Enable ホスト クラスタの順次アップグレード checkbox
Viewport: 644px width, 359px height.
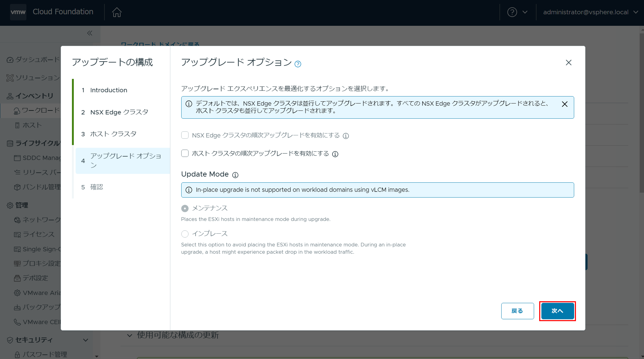click(185, 153)
